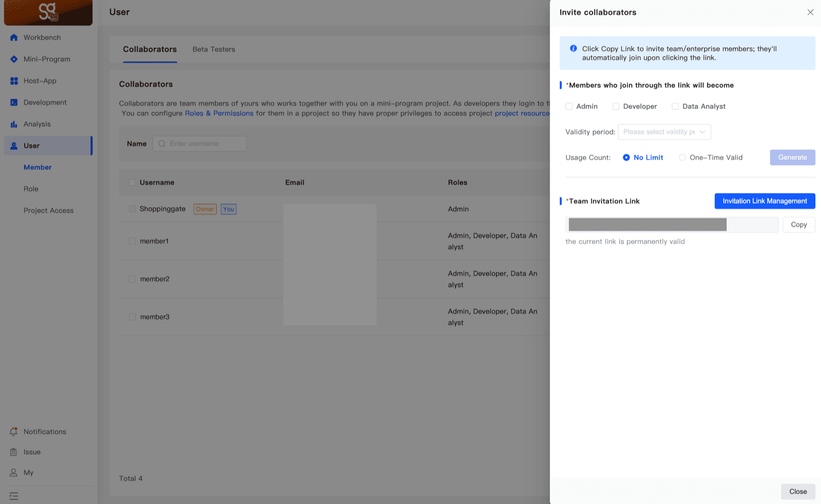Toggle the select-all Username header checkbox
This screenshot has width=821, height=504.
click(132, 182)
